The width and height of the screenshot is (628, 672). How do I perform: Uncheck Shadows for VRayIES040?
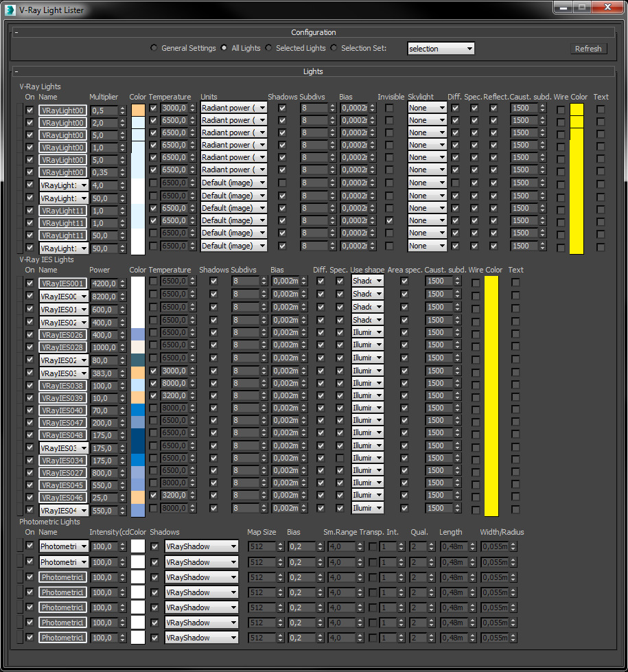(213, 408)
